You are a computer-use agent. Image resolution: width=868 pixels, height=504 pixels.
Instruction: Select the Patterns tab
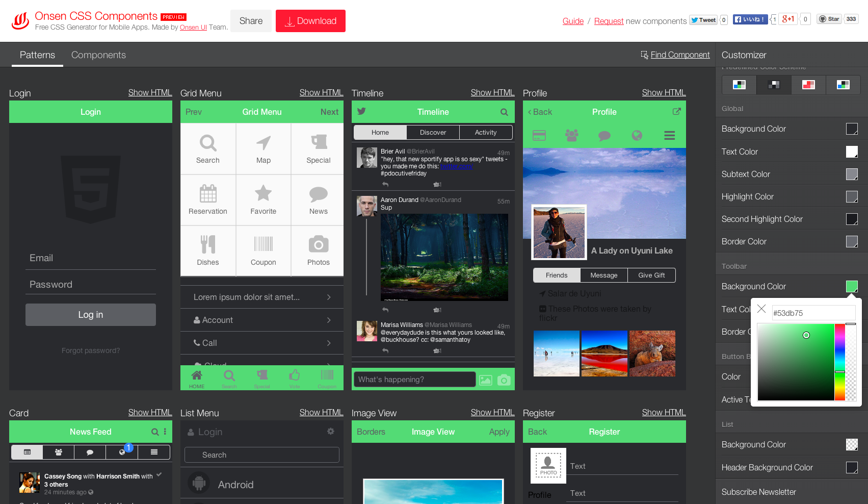[37, 55]
